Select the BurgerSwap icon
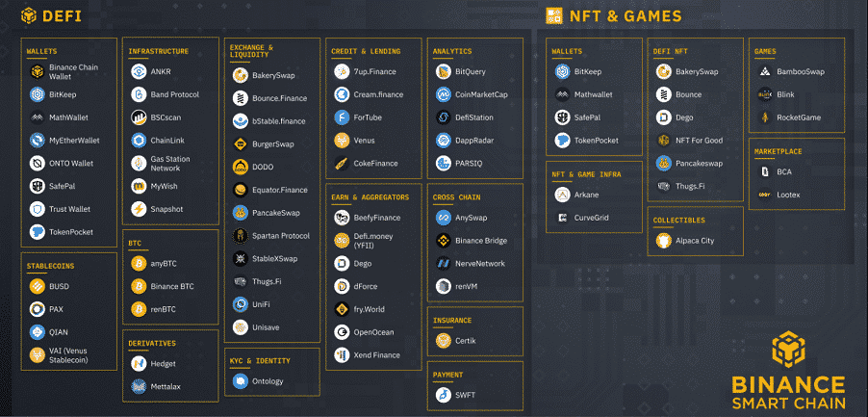Viewport: 868px width, 417px height. click(240, 144)
